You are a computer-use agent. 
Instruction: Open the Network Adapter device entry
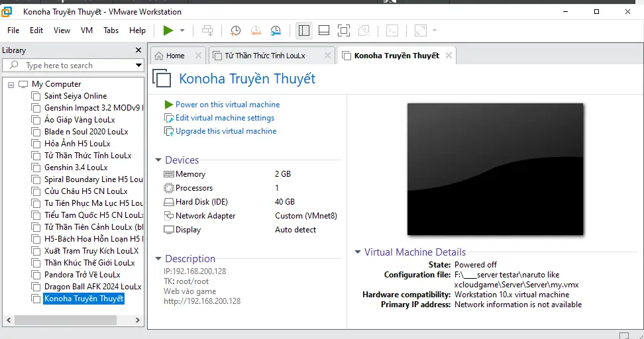199,216
